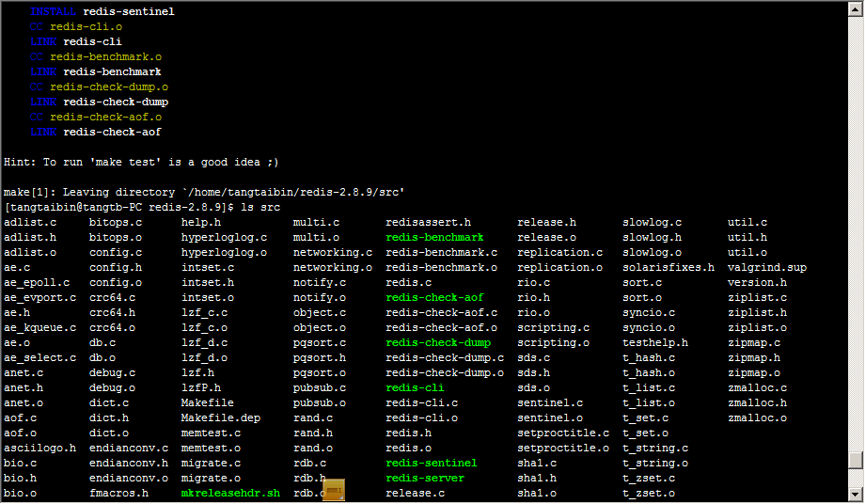Viewport: 865px width, 504px height.
Task: Click the endianconv.c file name
Action: 129,448
